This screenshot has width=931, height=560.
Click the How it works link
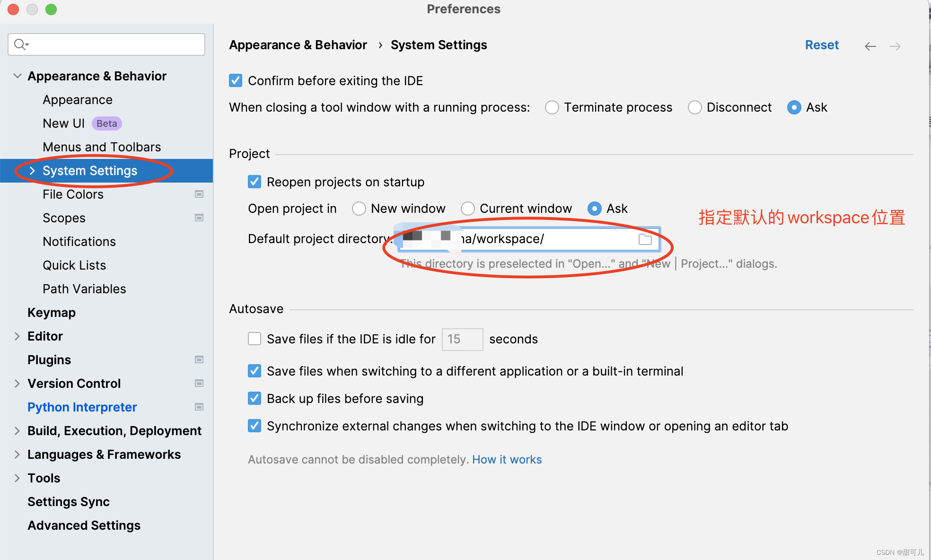(507, 459)
